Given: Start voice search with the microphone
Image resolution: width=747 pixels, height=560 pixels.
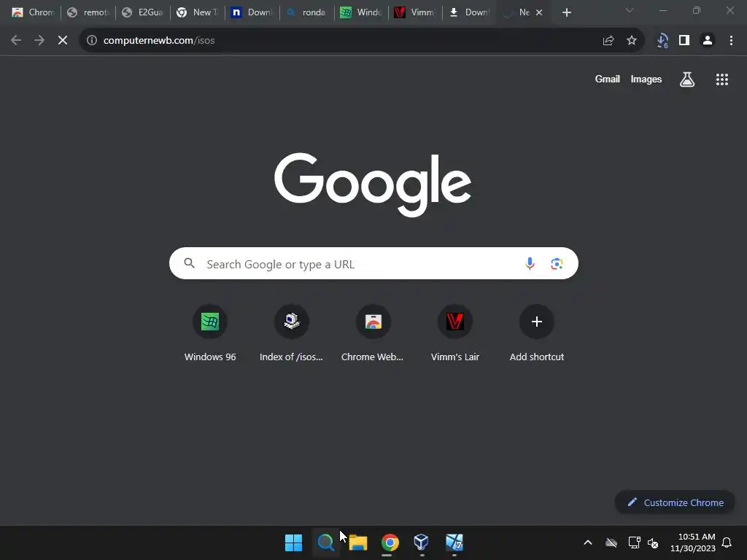Looking at the screenshot, I should coord(530,263).
